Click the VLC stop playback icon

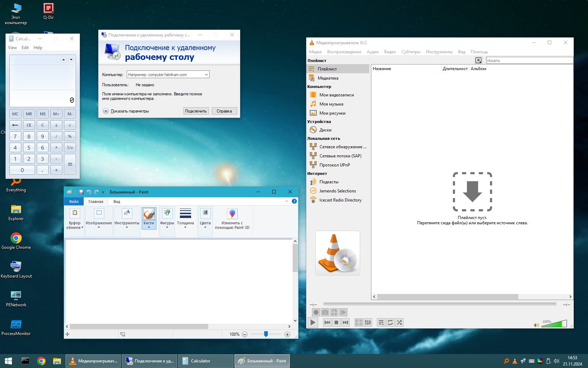(336, 322)
